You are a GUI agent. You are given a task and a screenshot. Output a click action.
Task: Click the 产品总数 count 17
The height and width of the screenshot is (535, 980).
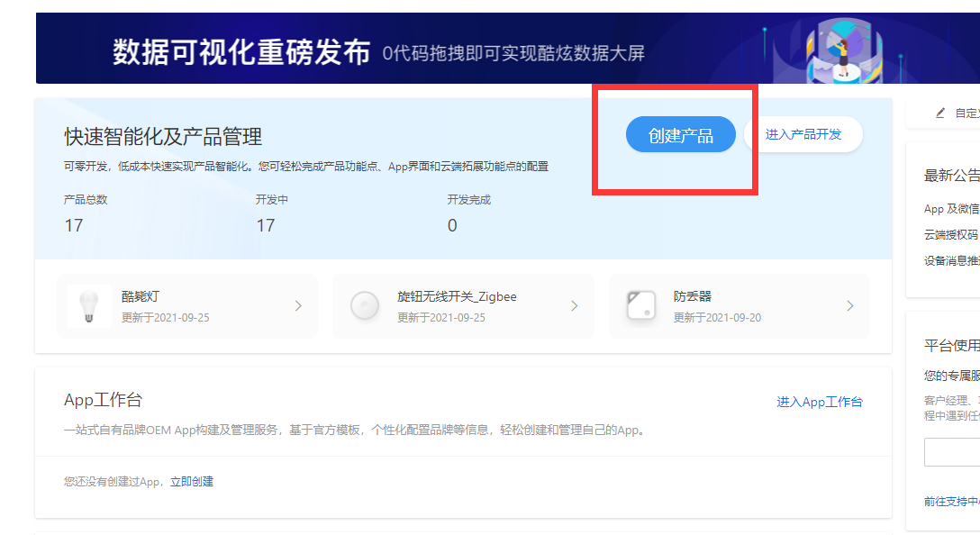coord(74,226)
